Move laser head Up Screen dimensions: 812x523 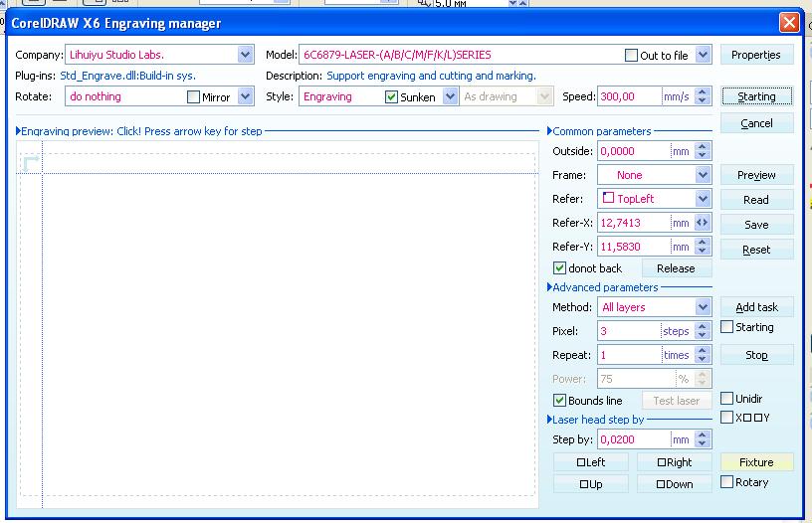tap(591, 484)
